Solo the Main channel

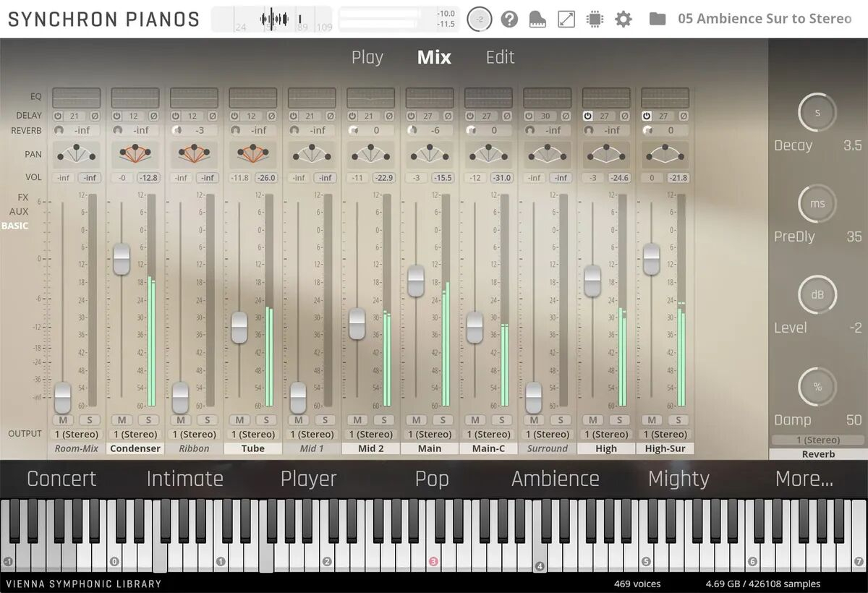(x=443, y=420)
